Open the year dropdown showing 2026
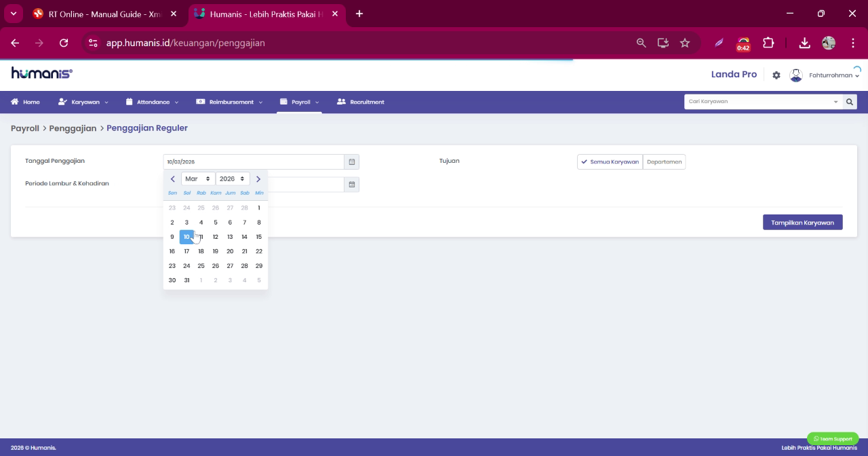Screen dimensions: 868x456 pos(233,179)
